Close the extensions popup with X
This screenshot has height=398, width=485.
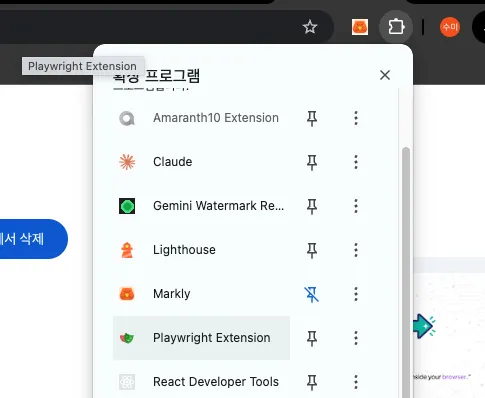[x=385, y=75]
